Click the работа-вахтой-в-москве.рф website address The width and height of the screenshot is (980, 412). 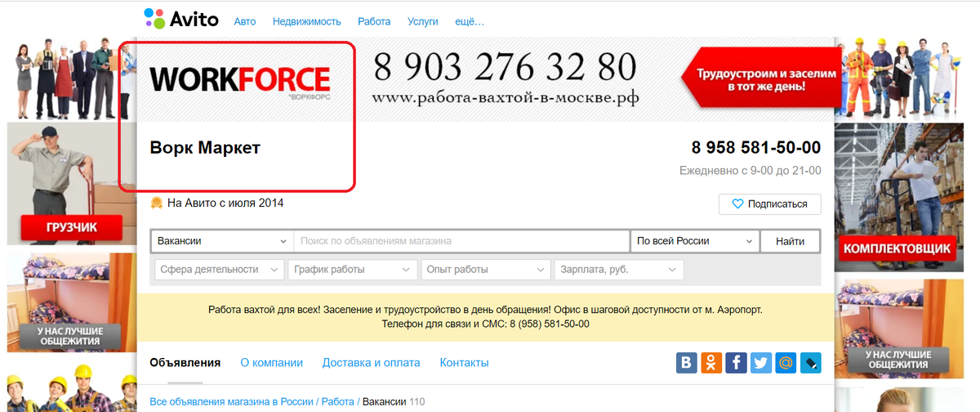pos(505,98)
